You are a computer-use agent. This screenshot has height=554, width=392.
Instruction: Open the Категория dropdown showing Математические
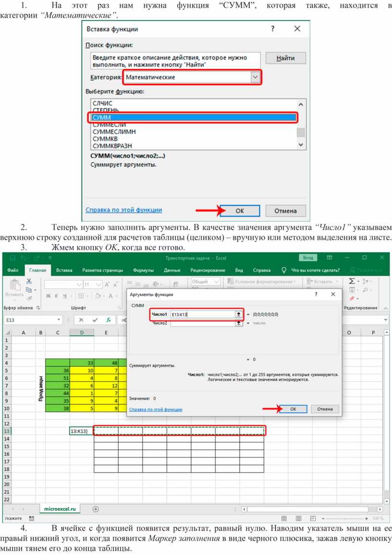pos(256,77)
